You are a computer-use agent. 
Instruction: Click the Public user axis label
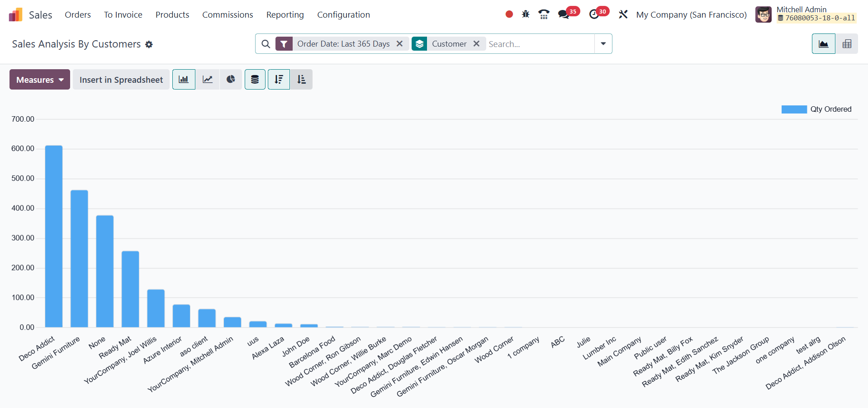[650, 347]
